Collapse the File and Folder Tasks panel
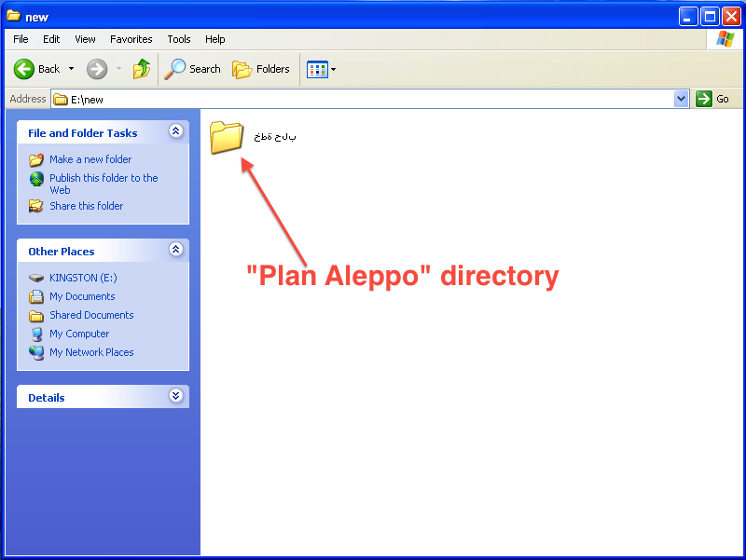 pyautogui.click(x=175, y=132)
